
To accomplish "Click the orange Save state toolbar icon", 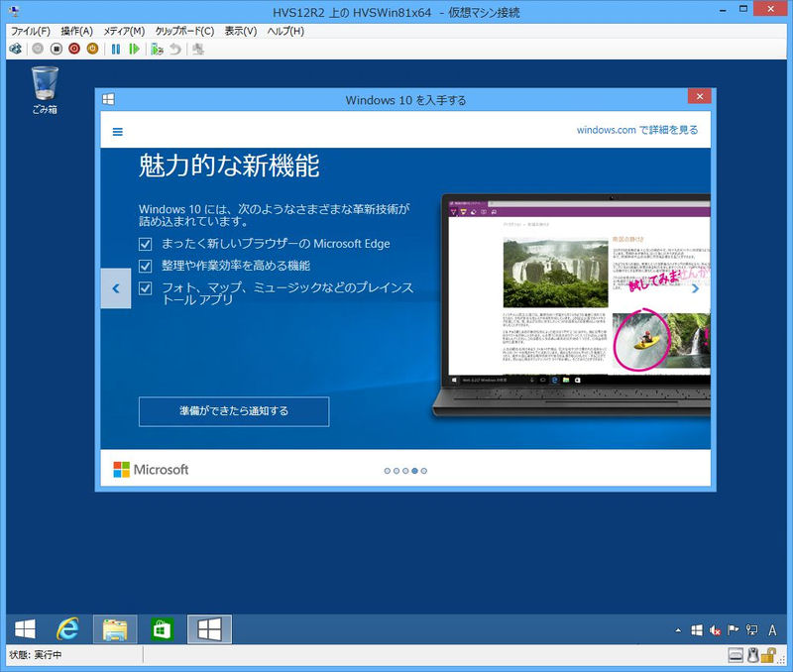I will pos(92,49).
